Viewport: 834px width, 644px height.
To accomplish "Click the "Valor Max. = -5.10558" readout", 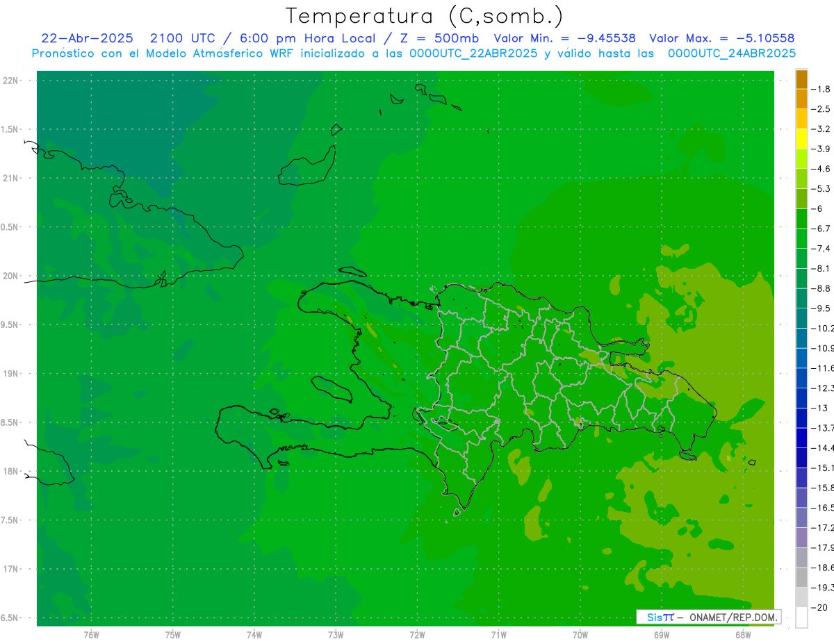I will point(721,38).
